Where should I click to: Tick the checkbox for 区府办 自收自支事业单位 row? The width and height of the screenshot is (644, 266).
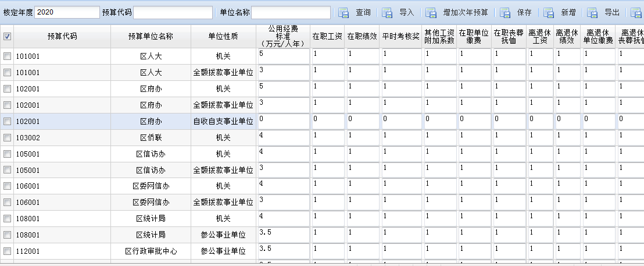pos(8,122)
